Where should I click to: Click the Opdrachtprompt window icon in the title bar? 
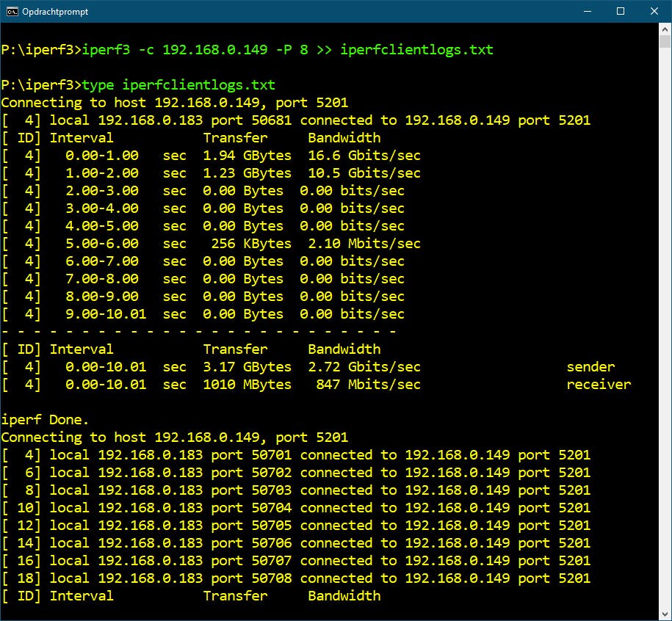(x=12, y=12)
